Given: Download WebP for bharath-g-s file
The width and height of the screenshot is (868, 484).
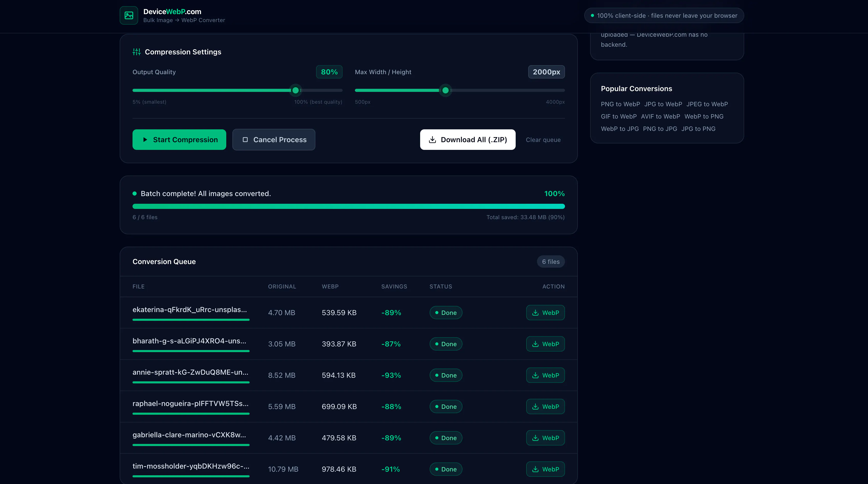Looking at the screenshot, I should click(545, 344).
